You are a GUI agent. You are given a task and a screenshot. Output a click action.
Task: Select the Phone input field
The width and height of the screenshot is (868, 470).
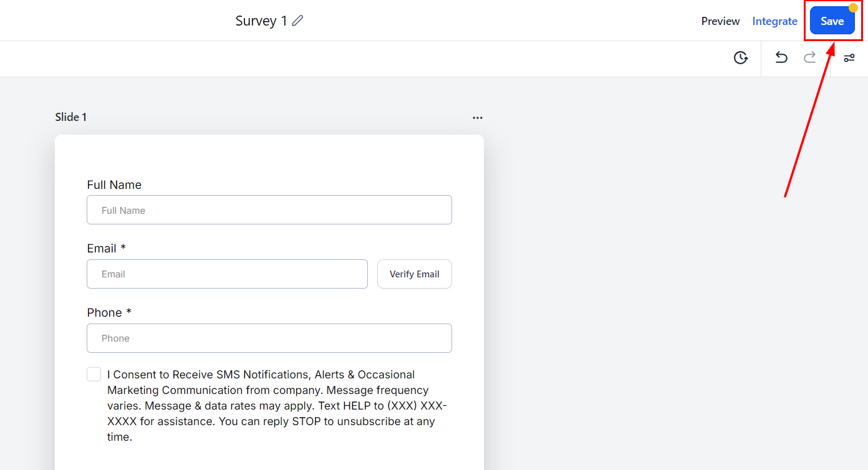(x=269, y=338)
